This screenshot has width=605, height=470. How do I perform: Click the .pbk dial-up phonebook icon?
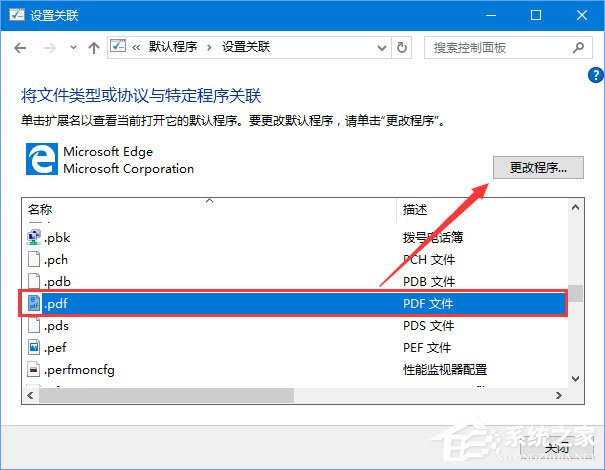pos(34,237)
